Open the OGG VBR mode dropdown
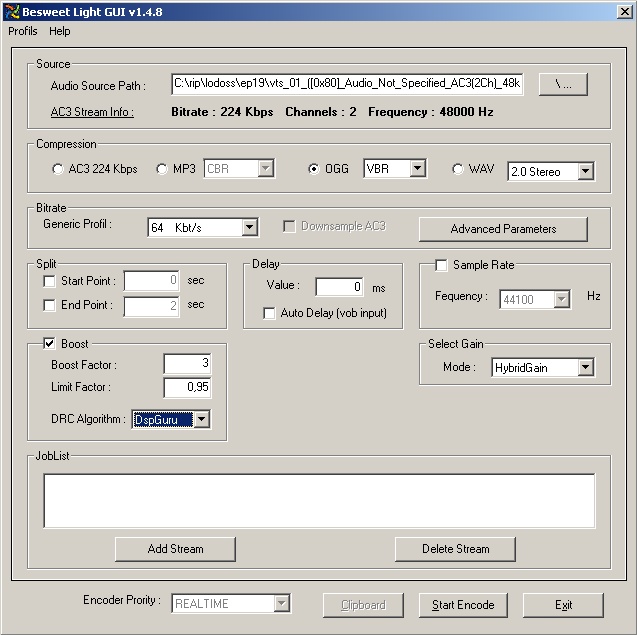Viewport: 637px width, 635px height. [395, 168]
